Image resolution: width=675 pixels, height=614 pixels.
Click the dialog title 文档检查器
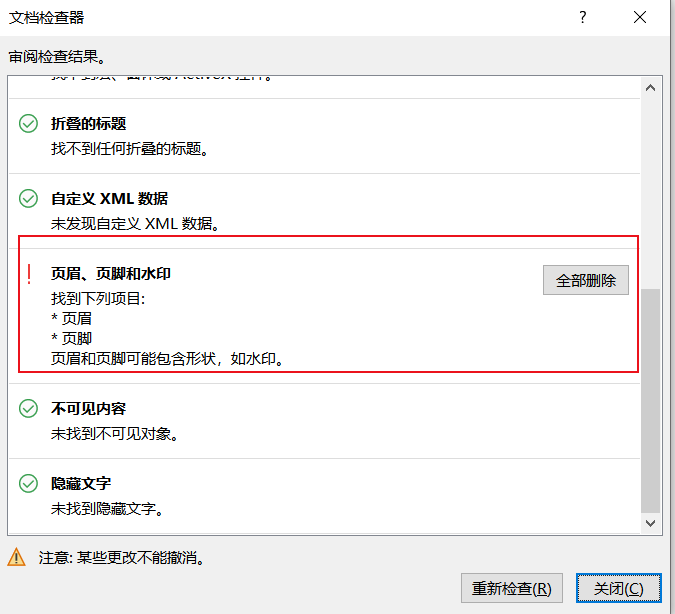pos(46,18)
